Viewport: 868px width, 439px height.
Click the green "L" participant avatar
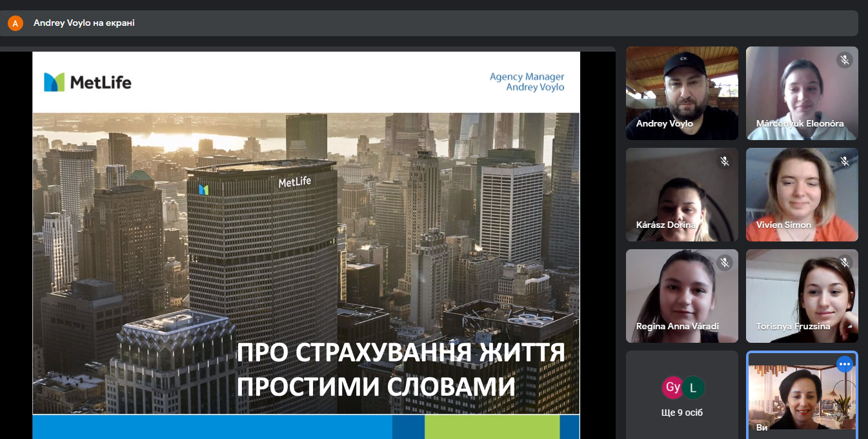click(694, 387)
